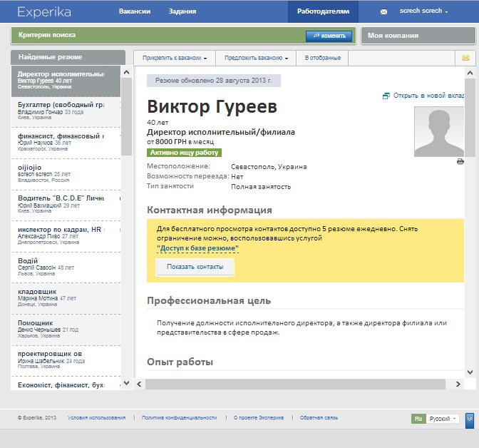Select кладовщик resume of Марина Мотина

point(66,298)
